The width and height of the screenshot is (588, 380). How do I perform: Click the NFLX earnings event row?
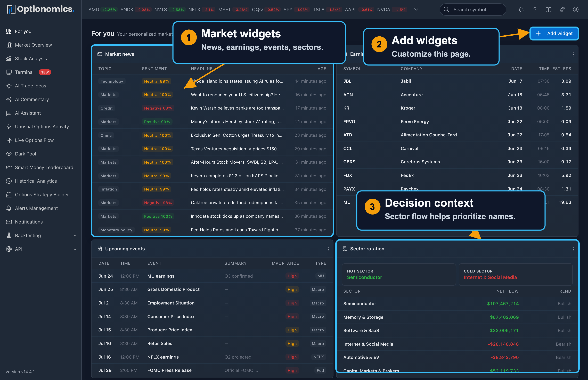[x=212, y=357]
